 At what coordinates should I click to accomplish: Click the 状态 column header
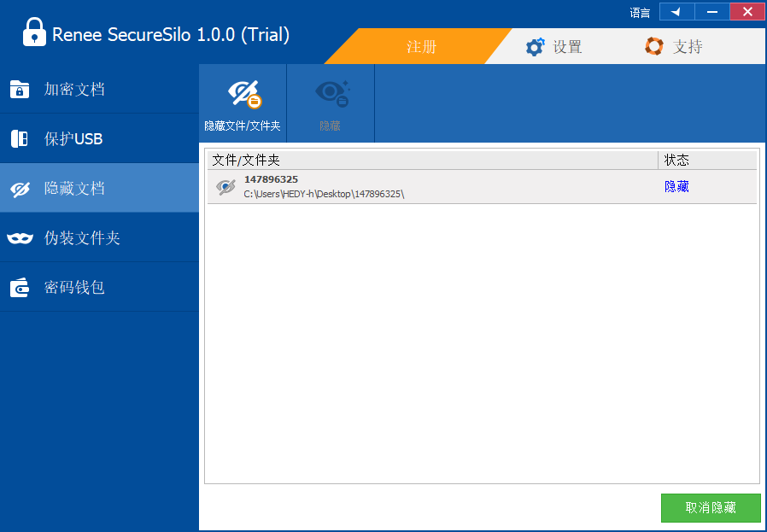(x=708, y=160)
